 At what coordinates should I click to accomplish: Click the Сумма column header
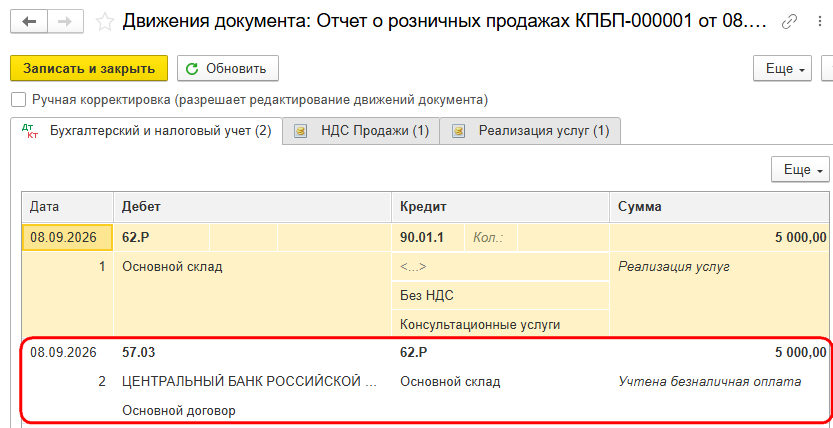721,207
